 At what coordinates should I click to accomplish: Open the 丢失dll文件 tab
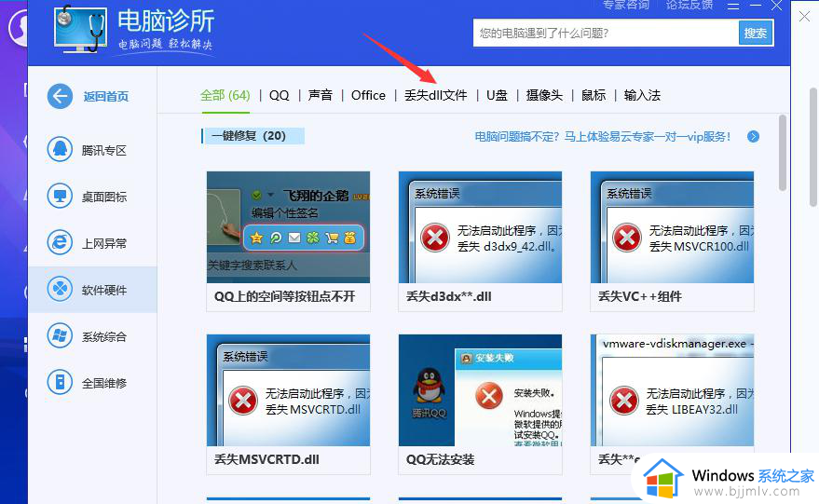click(x=436, y=96)
